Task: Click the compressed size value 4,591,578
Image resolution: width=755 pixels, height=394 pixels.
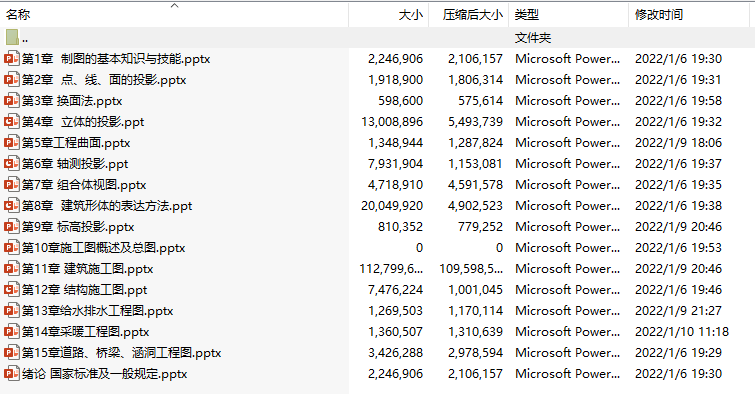Action: click(x=476, y=184)
